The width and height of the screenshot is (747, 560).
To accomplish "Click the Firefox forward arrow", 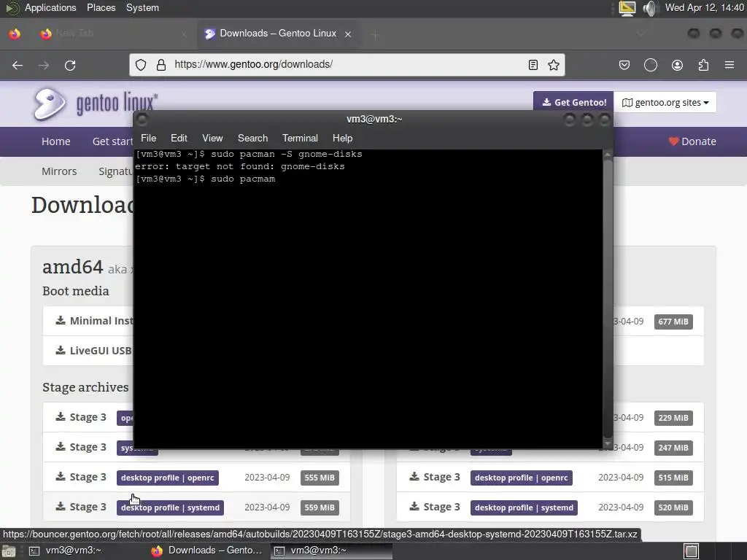I will point(44,65).
